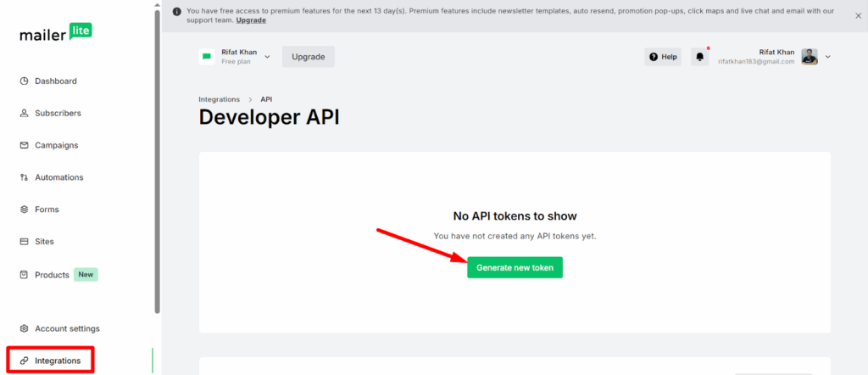Open the notifications bell
Viewport: 868px width, 375px height.
tap(699, 57)
